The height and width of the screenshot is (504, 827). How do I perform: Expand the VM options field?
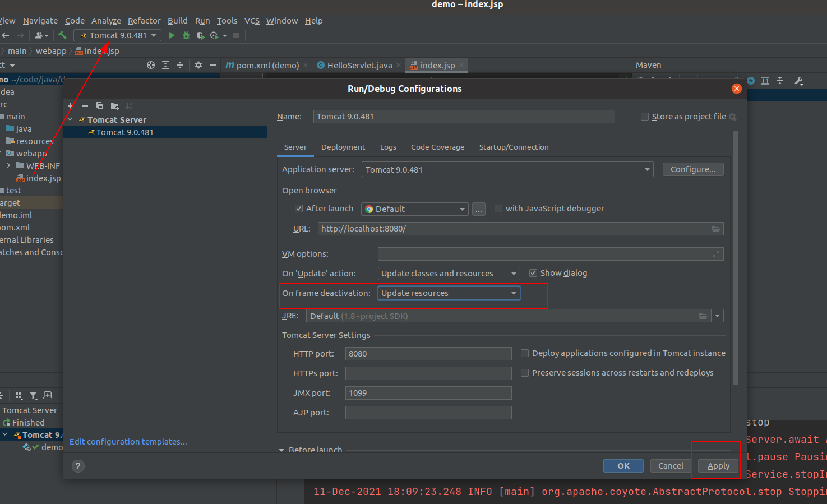click(x=716, y=254)
